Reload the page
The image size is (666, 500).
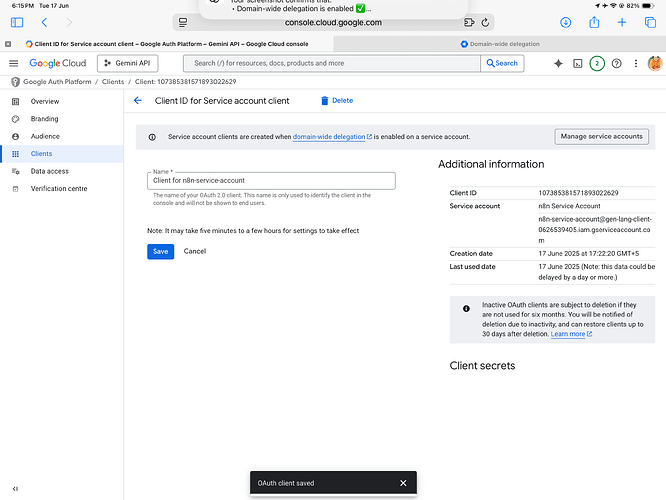click(485, 23)
